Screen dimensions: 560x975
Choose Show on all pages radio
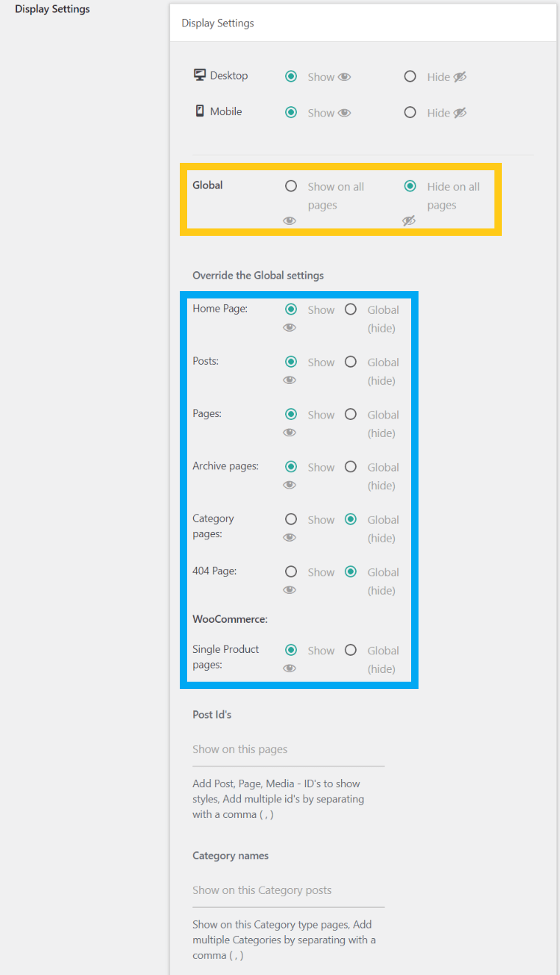click(291, 186)
